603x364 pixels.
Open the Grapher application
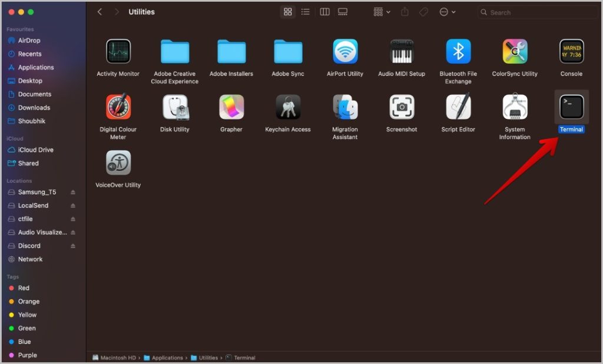point(231,107)
